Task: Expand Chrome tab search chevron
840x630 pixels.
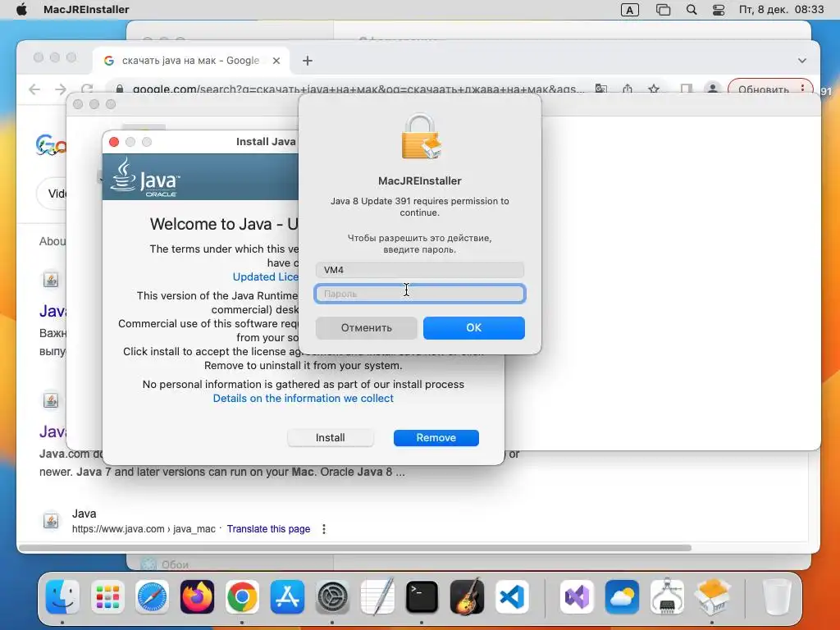Action: click(x=802, y=61)
